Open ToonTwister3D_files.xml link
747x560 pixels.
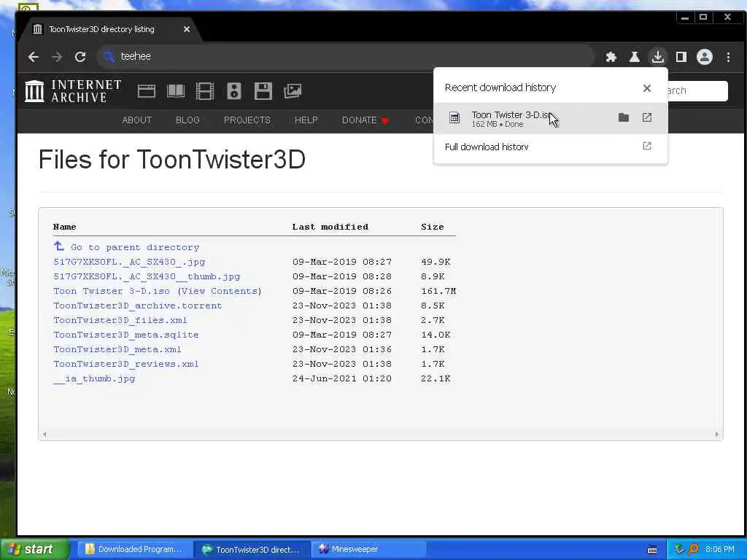click(120, 321)
